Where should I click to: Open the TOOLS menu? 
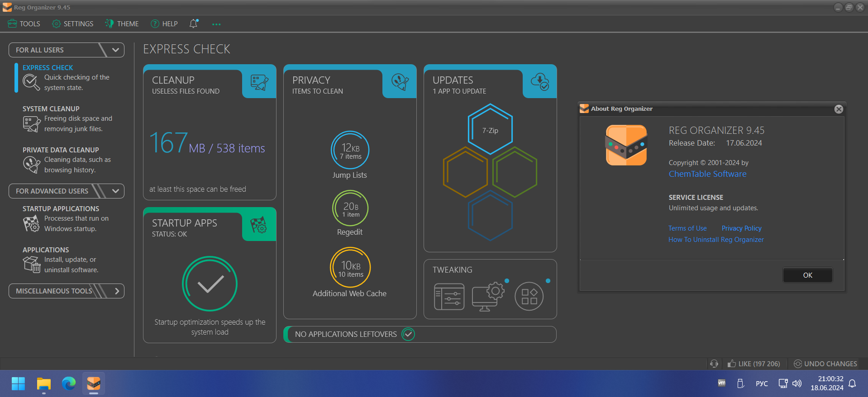(24, 24)
